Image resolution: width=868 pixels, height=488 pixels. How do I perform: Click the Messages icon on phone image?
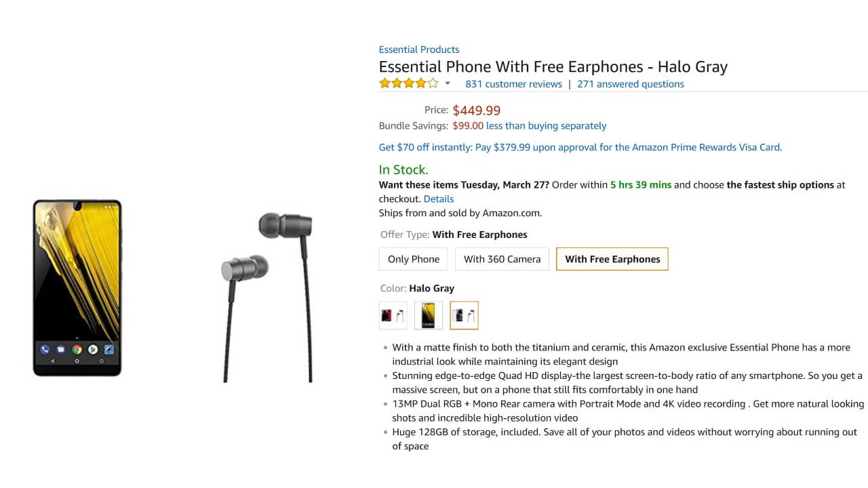coord(61,350)
